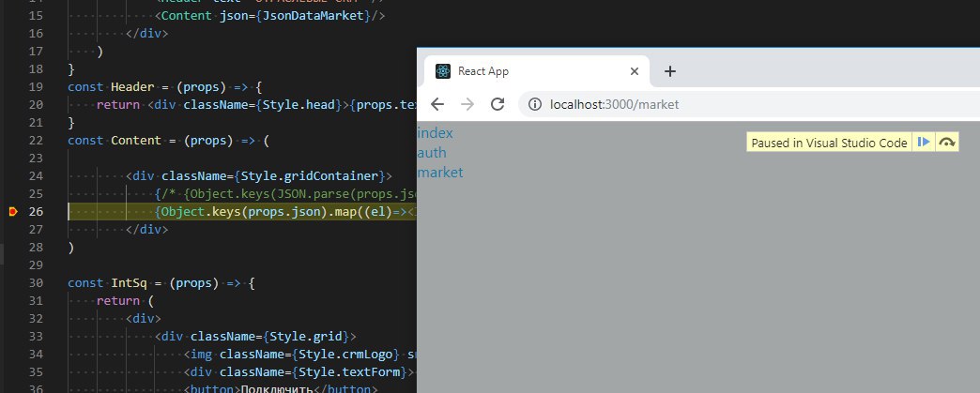Place the cursor on 'const Header' in the code
980x393 pixels.
tap(112, 87)
